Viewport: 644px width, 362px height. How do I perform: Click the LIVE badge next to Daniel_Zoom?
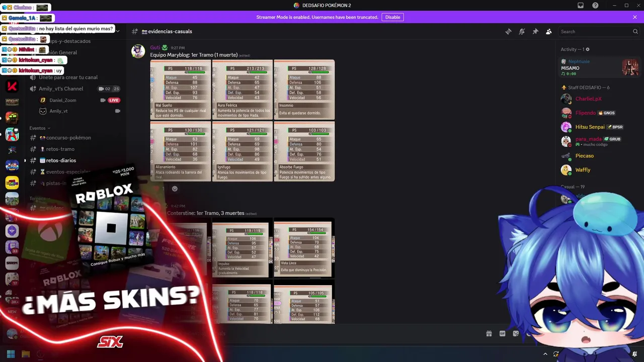[114, 100]
